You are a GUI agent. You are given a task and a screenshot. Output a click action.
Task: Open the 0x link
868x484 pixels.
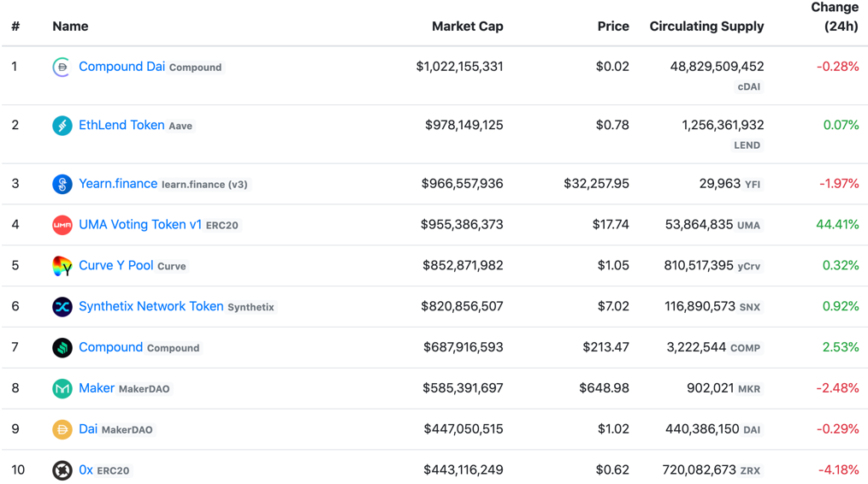point(86,470)
